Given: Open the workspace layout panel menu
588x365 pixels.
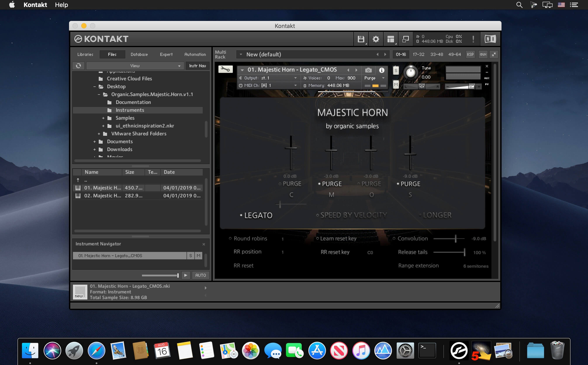Looking at the screenshot, I should [391, 39].
